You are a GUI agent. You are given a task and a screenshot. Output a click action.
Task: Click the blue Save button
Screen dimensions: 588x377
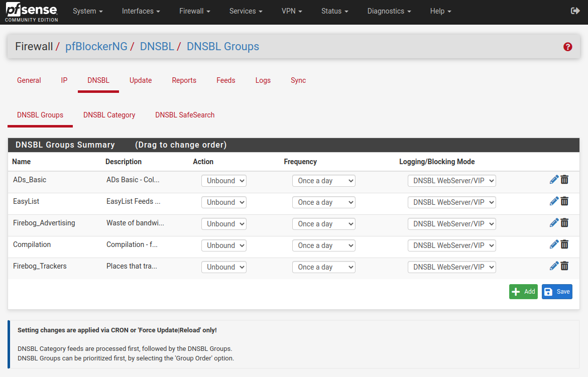pos(557,292)
